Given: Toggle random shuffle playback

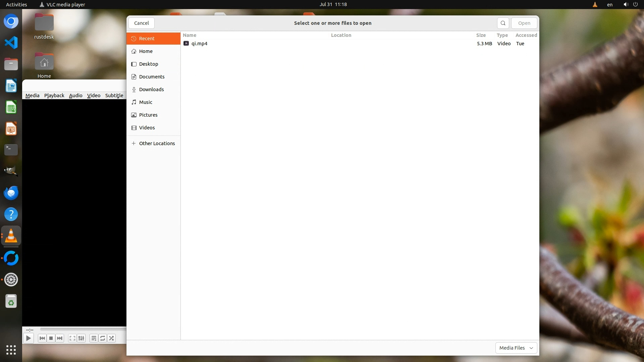Looking at the screenshot, I should click(111, 338).
